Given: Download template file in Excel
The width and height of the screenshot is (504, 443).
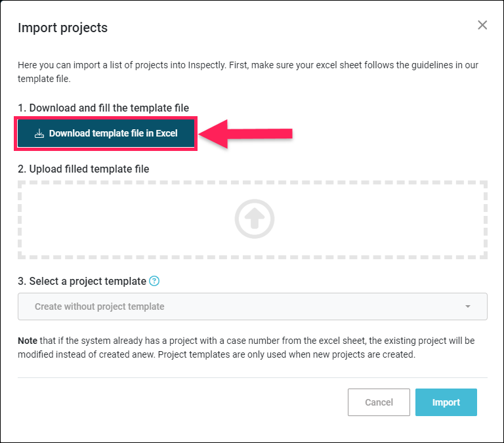Looking at the screenshot, I should click(x=106, y=133).
